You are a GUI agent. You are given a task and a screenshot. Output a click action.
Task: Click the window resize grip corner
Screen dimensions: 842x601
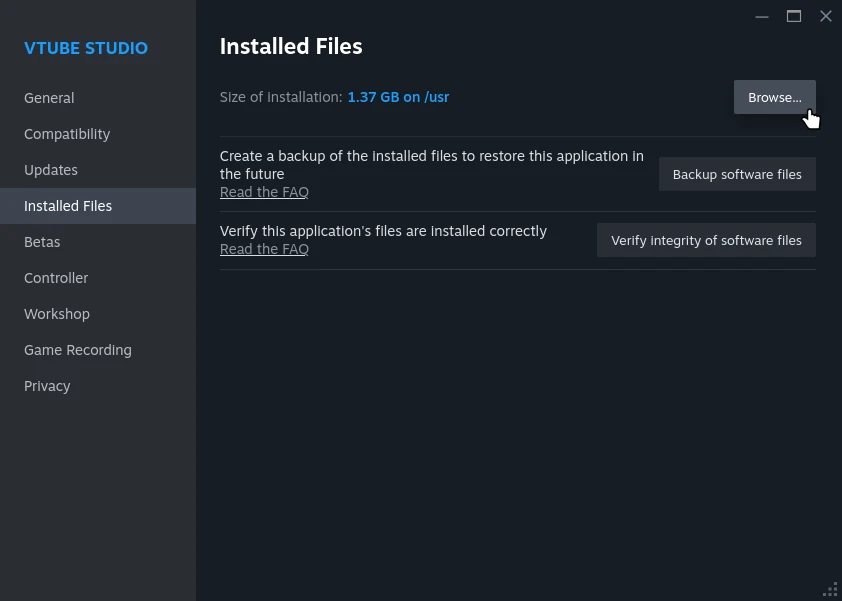pos(831,590)
